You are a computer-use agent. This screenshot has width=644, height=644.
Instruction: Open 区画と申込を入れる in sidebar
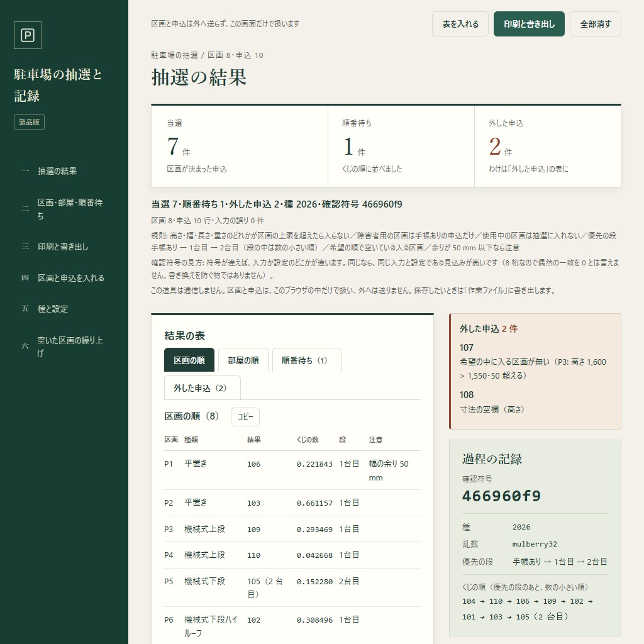click(64, 278)
